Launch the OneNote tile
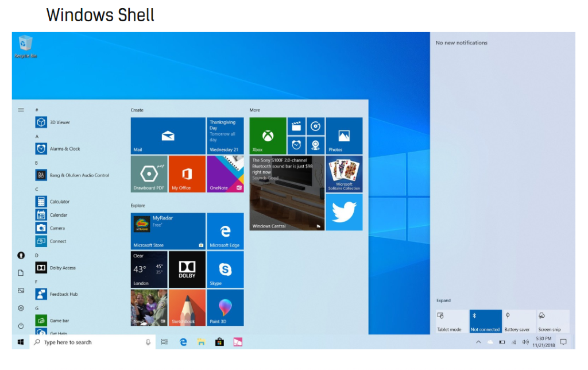588x370 pixels. click(x=225, y=174)
